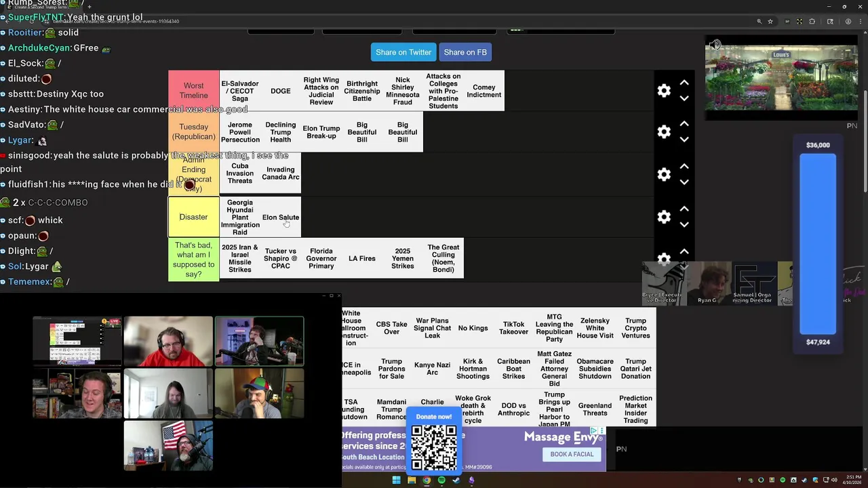Open the browser three-dot menu
Image resolution: width=868 pixels, height=488 pixels.
(x=861, y=21)
